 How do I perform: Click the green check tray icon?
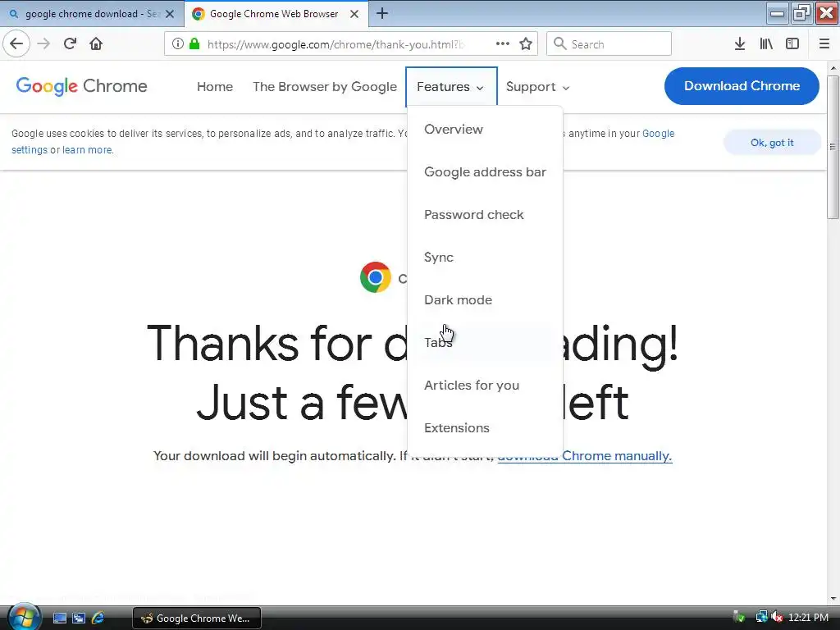click(x=739, y=617)
